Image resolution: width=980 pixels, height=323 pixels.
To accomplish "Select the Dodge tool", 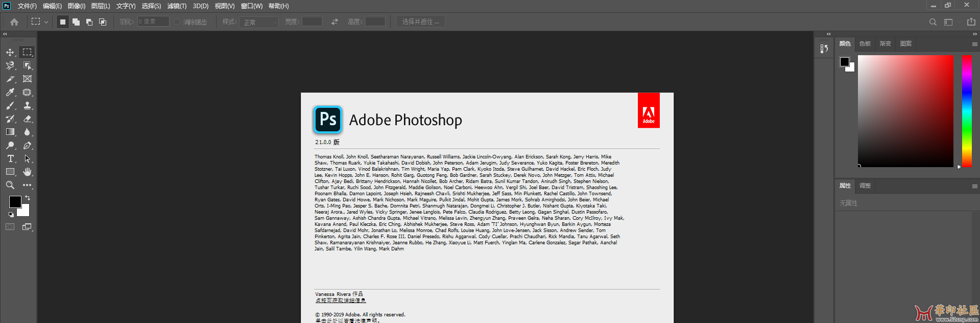I will [x=10, y=145].
